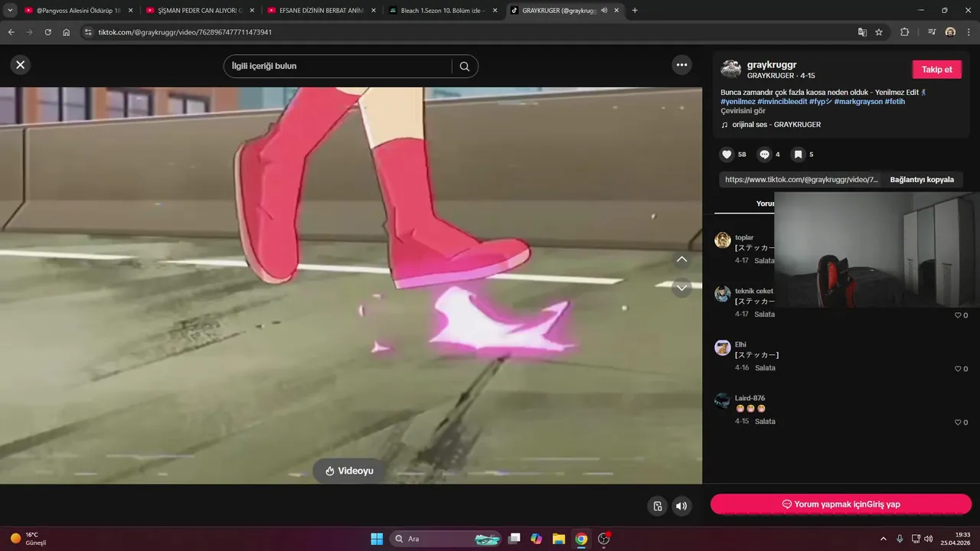980x551 pixels.
Task: Open Copilot icon on taskbar
Action: (537, 539)
